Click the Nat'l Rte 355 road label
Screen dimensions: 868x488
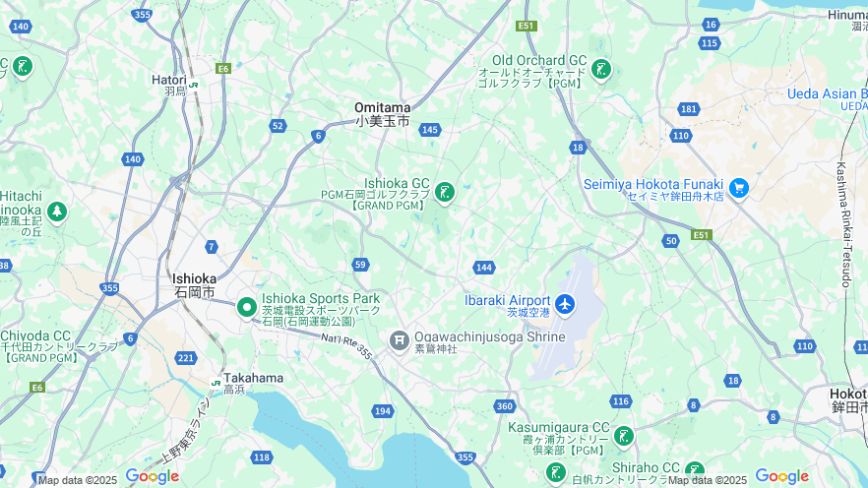[x=346, y=346]
